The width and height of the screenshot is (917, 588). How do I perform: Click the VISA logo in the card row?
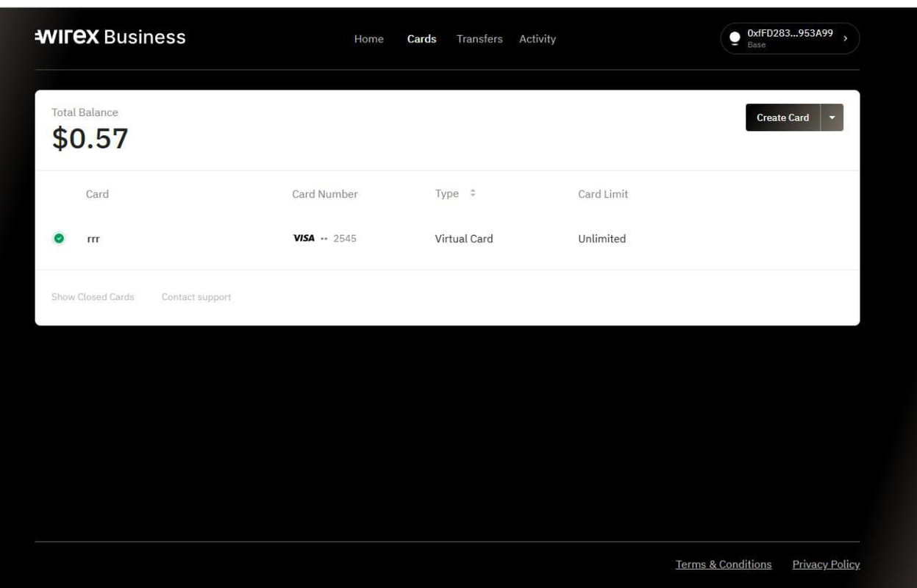(x=304, y=238)
